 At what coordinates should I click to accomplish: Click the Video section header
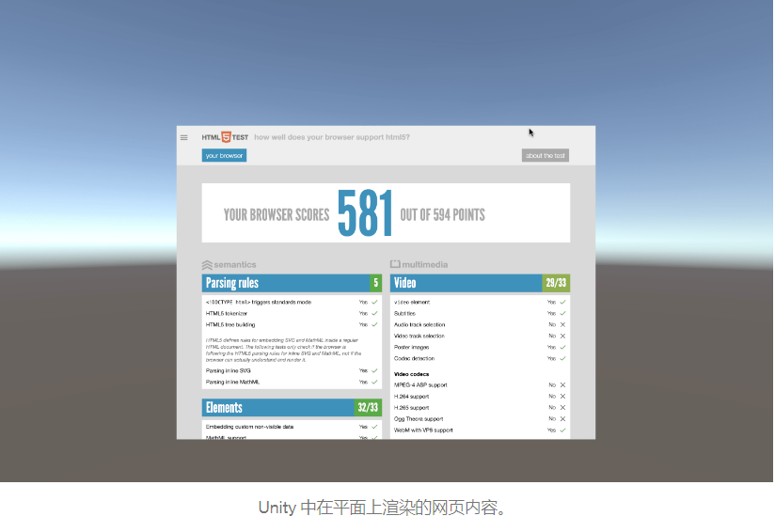click(x=480, y=283)
